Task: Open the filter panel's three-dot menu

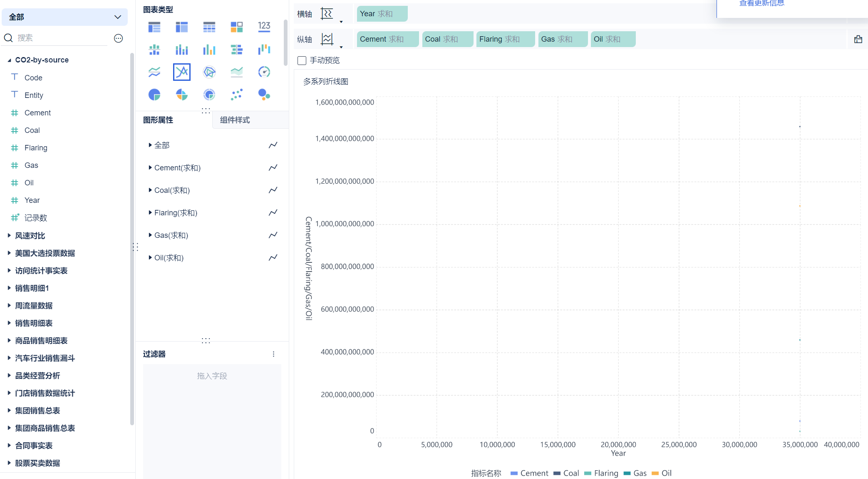Action: click(x=273, y=354)
